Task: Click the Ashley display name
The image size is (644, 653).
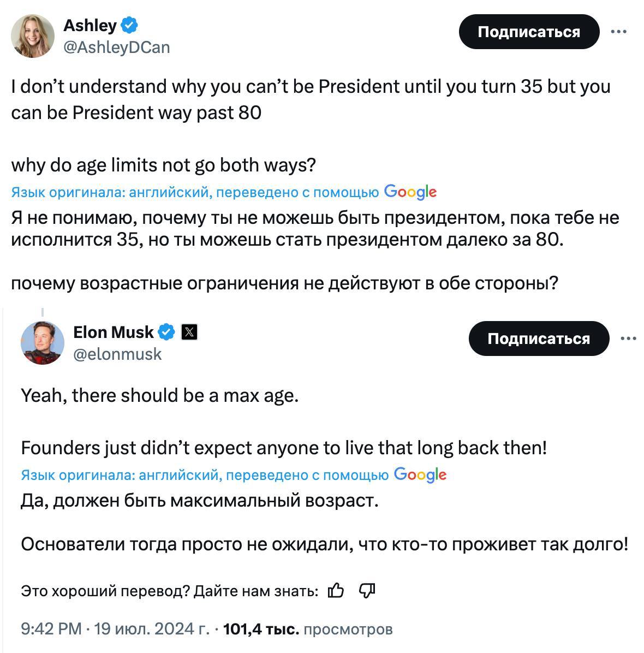Action: tap(90, 25)
